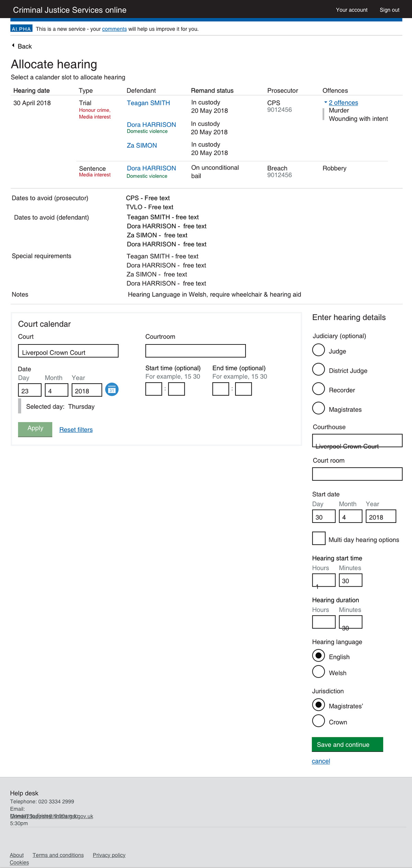Image resolution: width=412 pixels, height=868 pixels.
Task: Click the help desk email address link
Action: point(51,816)
